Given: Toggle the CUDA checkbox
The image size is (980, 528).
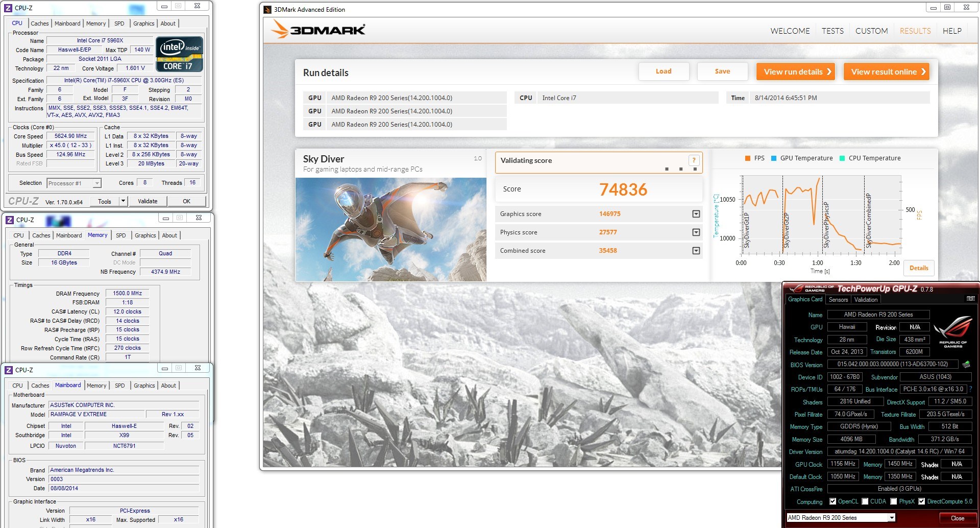Looking at the screenshot, I should (865, 501).
